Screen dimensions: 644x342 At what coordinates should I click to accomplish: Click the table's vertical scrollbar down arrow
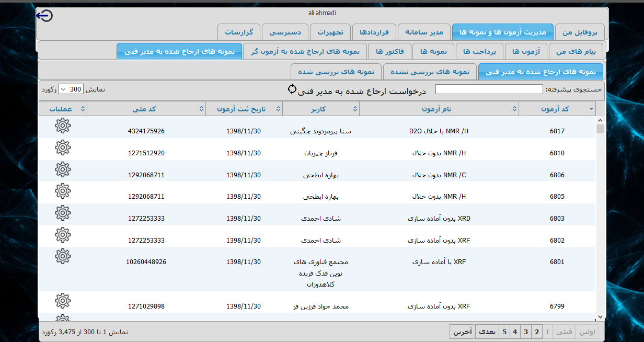[x=600, y=316]
